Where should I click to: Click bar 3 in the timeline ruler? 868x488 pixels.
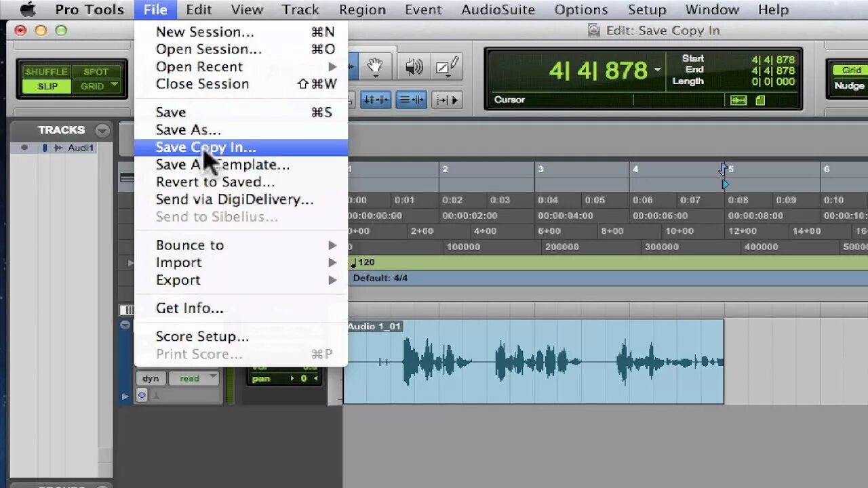coord(540,169)
